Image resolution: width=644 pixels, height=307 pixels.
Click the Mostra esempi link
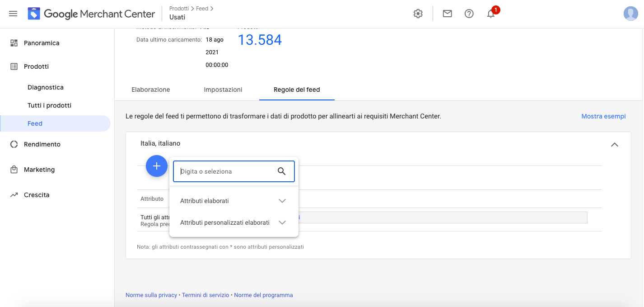[x=603, y=116]
